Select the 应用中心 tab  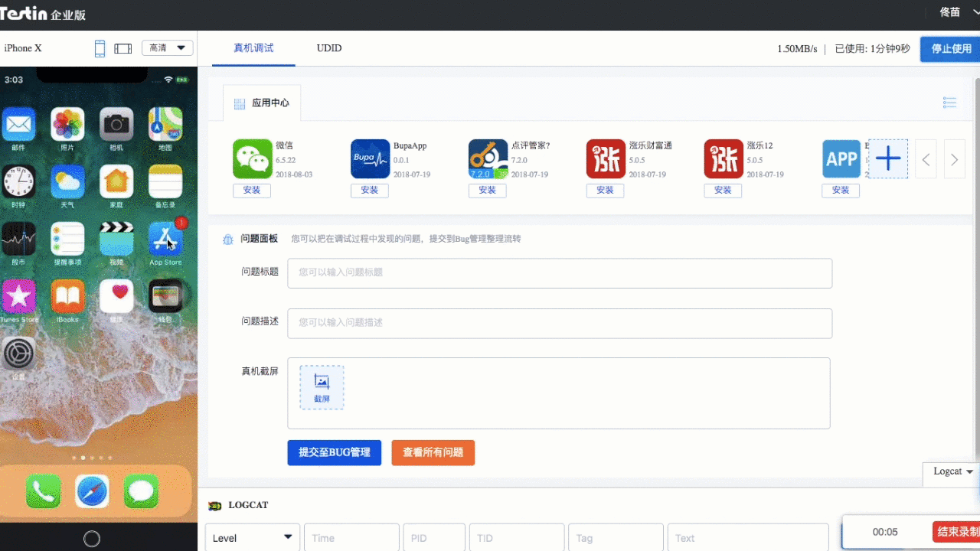pyautogui.click(x=262, y=103)
